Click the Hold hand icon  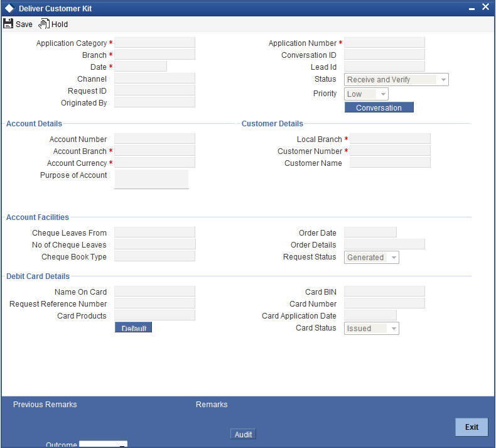(x=44, y=24)
